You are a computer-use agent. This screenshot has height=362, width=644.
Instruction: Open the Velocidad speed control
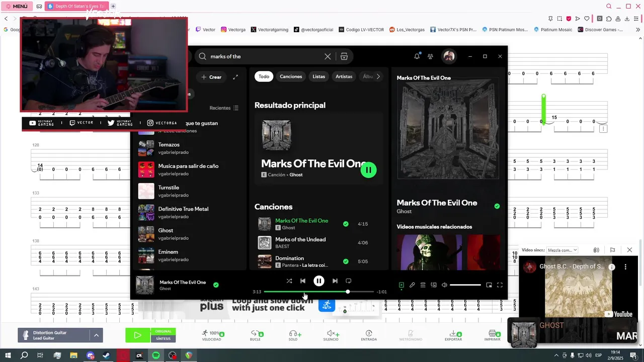click(212, 335)
